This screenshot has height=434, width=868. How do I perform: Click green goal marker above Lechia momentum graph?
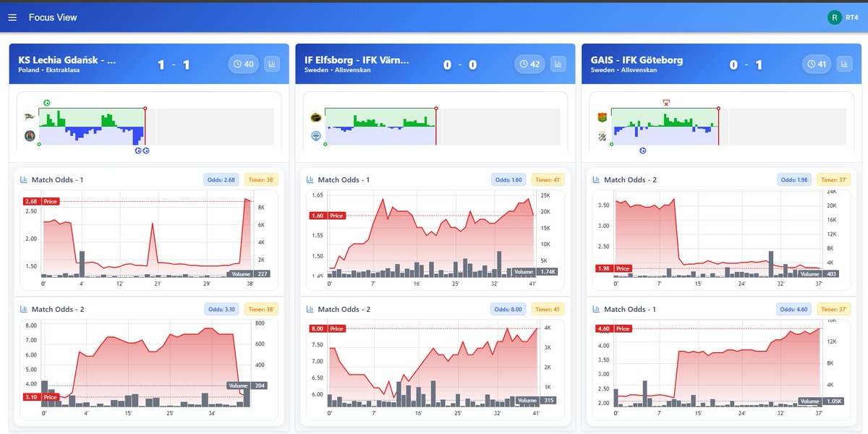pos(47,103)
